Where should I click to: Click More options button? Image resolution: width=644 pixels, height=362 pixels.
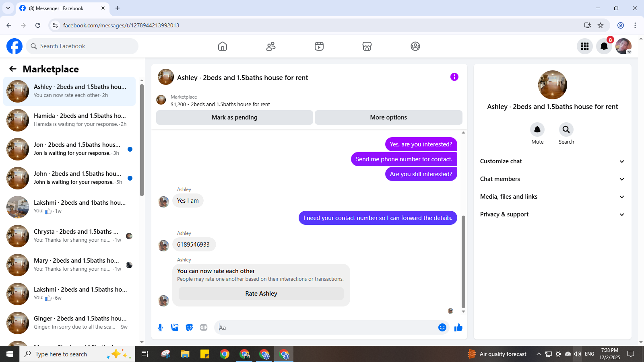point(388,117)
